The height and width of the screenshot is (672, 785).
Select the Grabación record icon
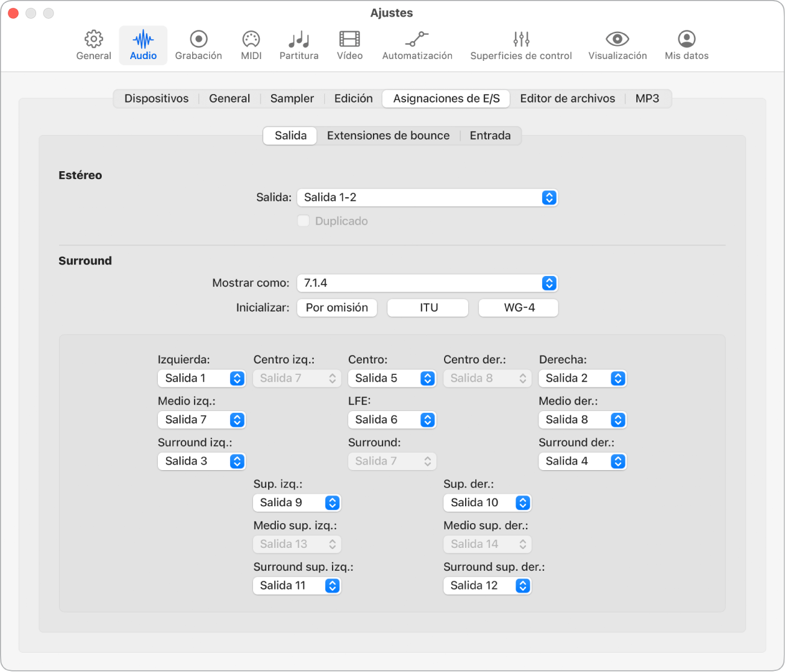pos(198,40)
